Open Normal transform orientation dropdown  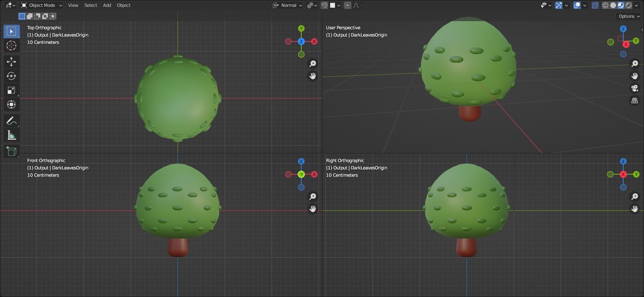coord(287,5)
